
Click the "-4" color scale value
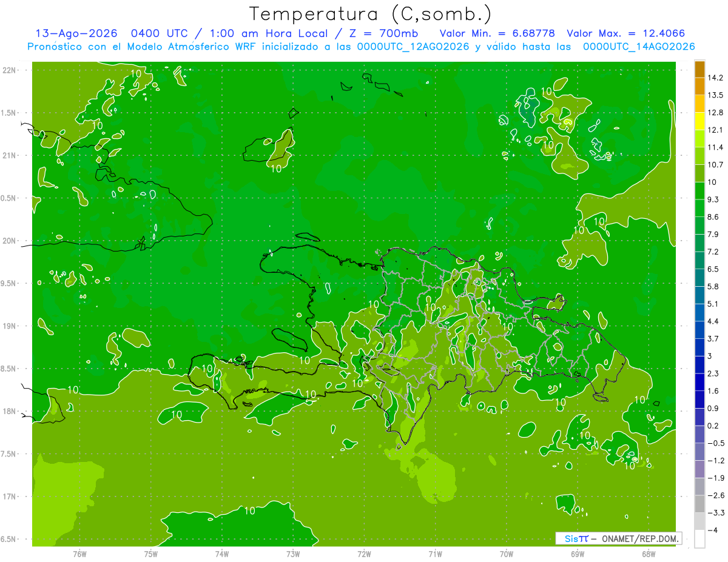[712, 530]
